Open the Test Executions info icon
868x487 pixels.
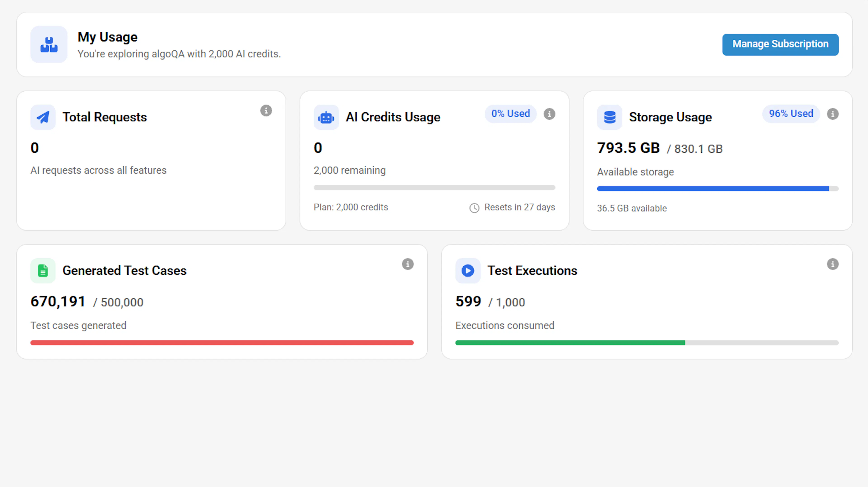tap(833, 264)
